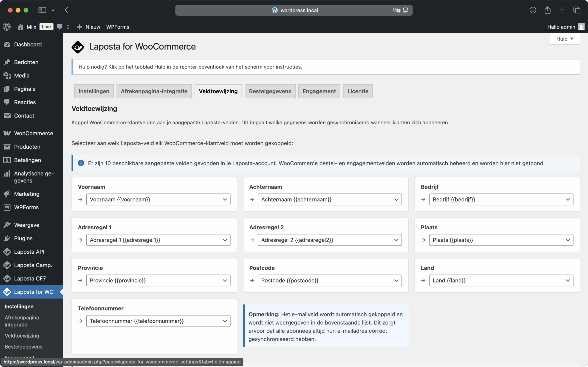This screenshot has height=367, width=588.
Task: Click the Live status badge
Action: tap(46, 27)
